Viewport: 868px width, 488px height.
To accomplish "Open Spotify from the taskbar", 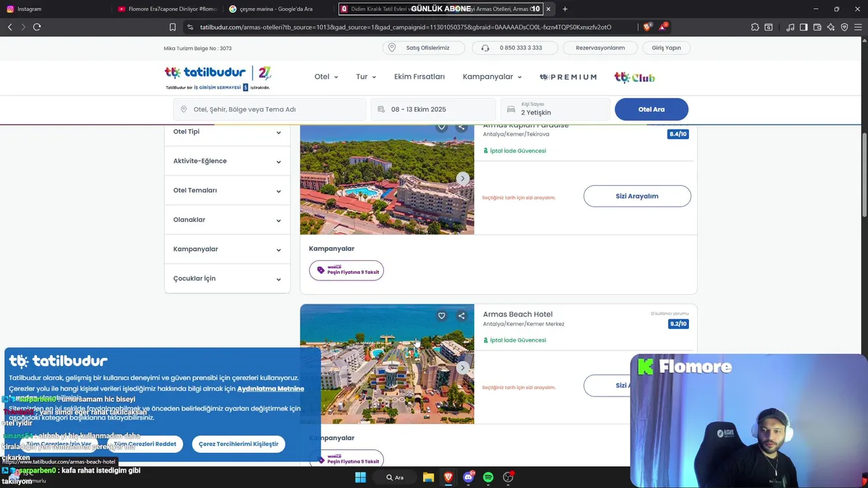I will tap(488, 477).
